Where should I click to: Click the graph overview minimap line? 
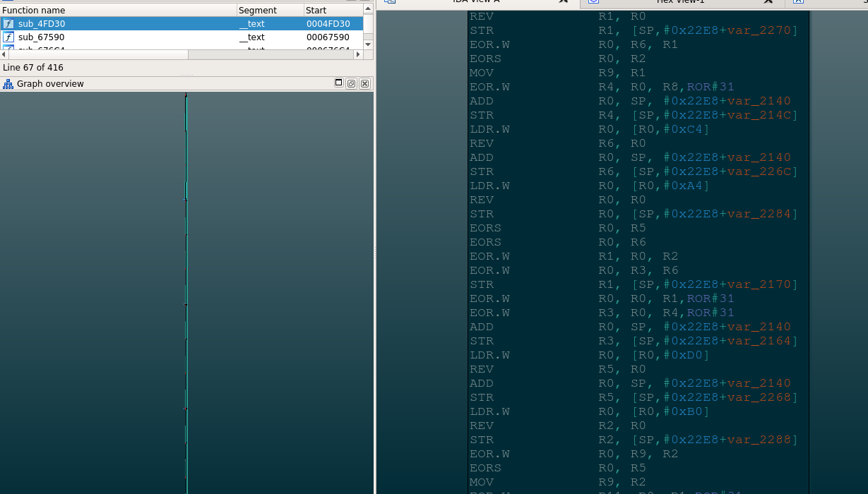click(186, 282)
